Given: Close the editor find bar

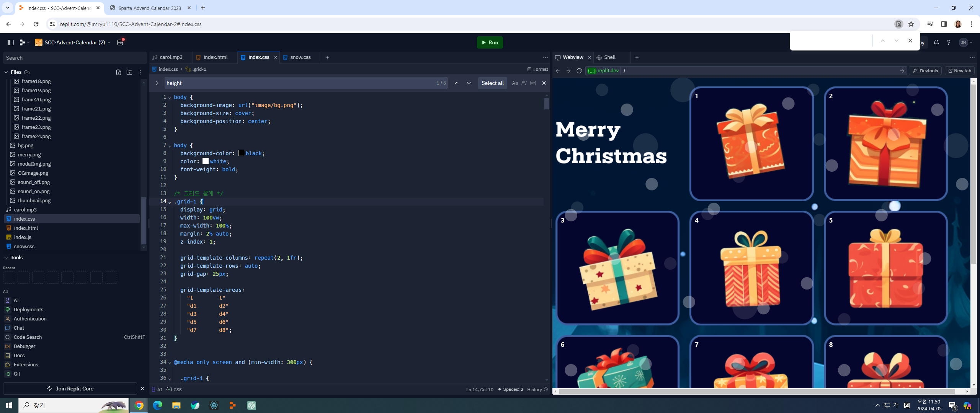Looking at the screenshot, I should click(544, 83).
